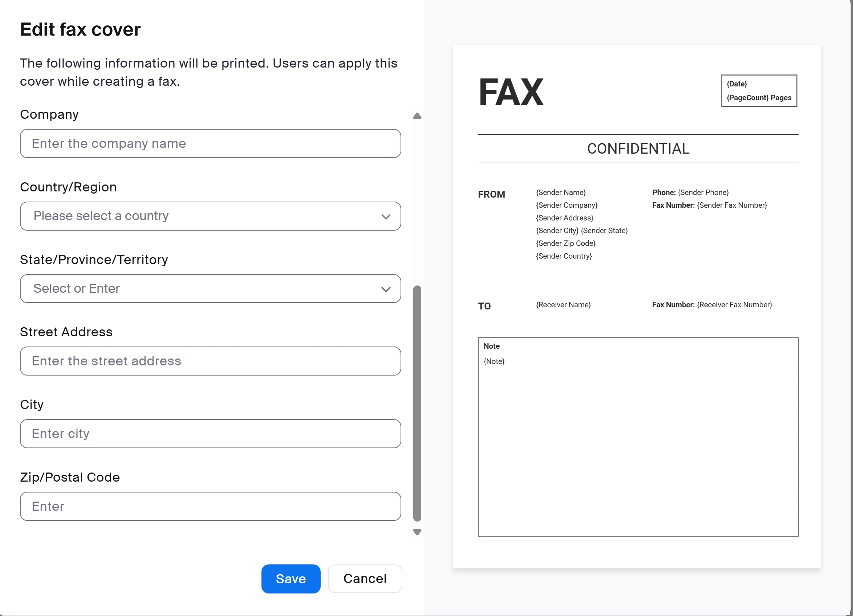
Task: Click the Note box in preview
Action: 638,436
